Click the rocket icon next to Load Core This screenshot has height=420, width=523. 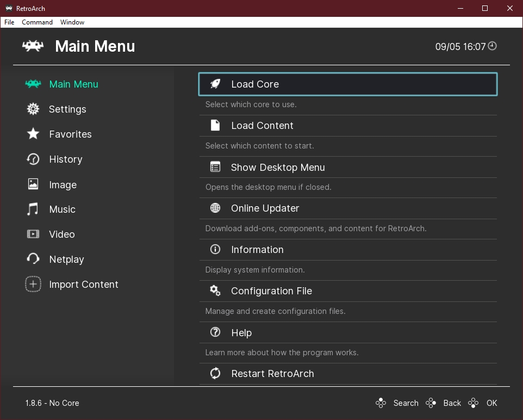point(215,84)
